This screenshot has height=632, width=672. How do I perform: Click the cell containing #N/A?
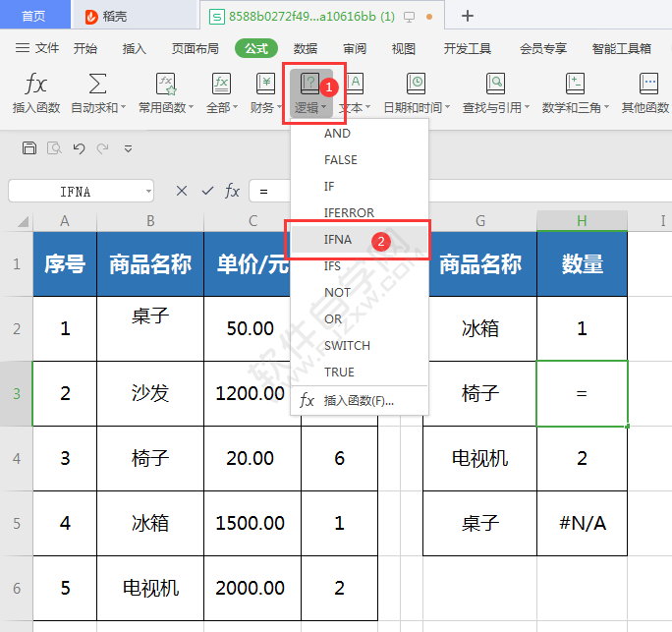(582, 523)
